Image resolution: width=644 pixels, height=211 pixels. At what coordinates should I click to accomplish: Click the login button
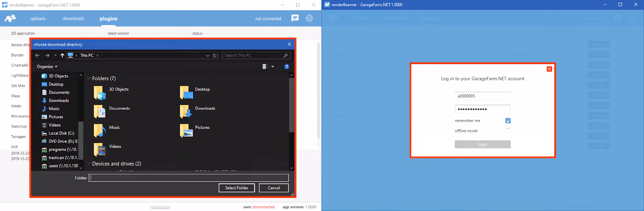[483, 144]
